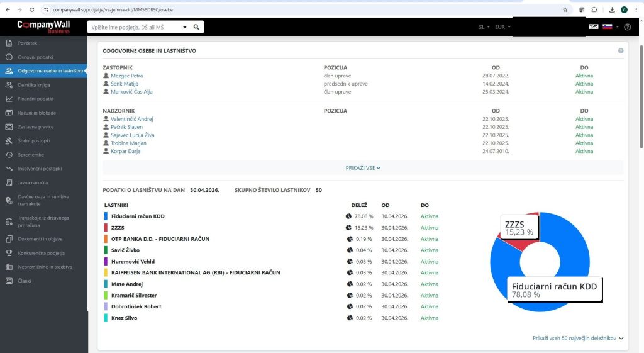644x353 pixels.
Task: Expand Prikaži vseh 50 največjih deležnikov
Action: coord(578,338)
